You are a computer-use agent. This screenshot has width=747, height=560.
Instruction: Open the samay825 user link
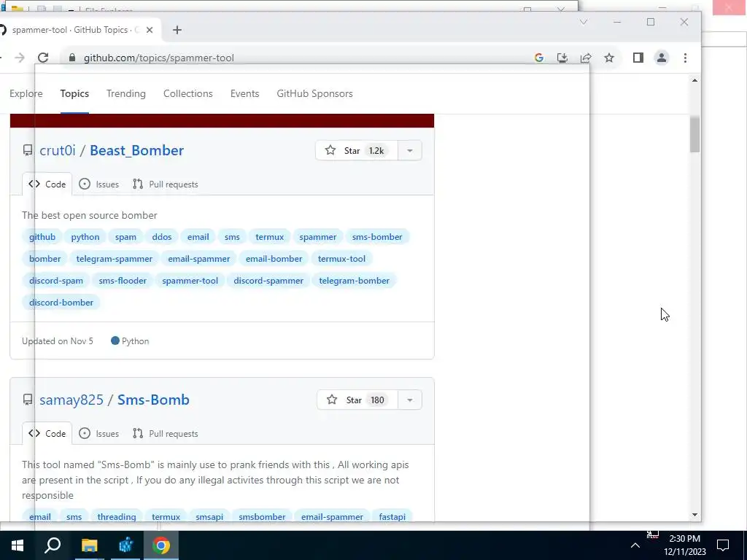click(71, 400)
